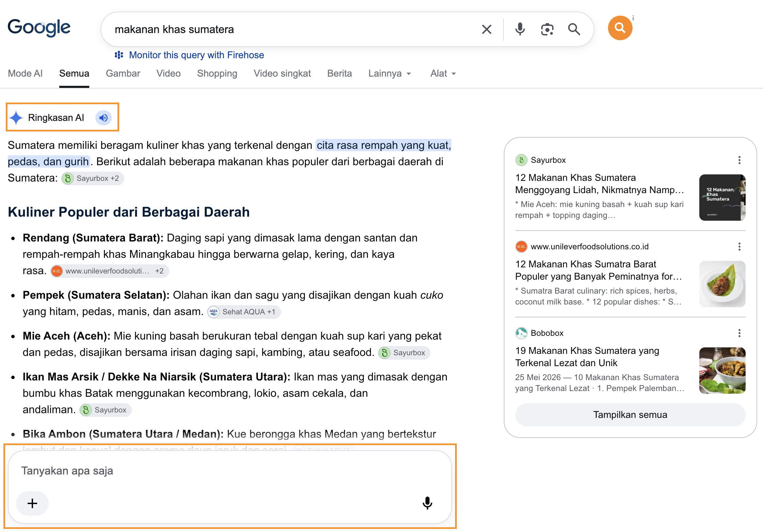
Task: Click Tampilkan semua button
Action: tap(630, 415)
